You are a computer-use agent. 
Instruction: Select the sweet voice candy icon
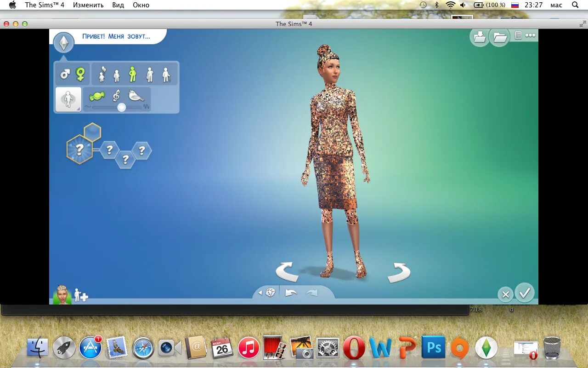[x=96, y=96]
